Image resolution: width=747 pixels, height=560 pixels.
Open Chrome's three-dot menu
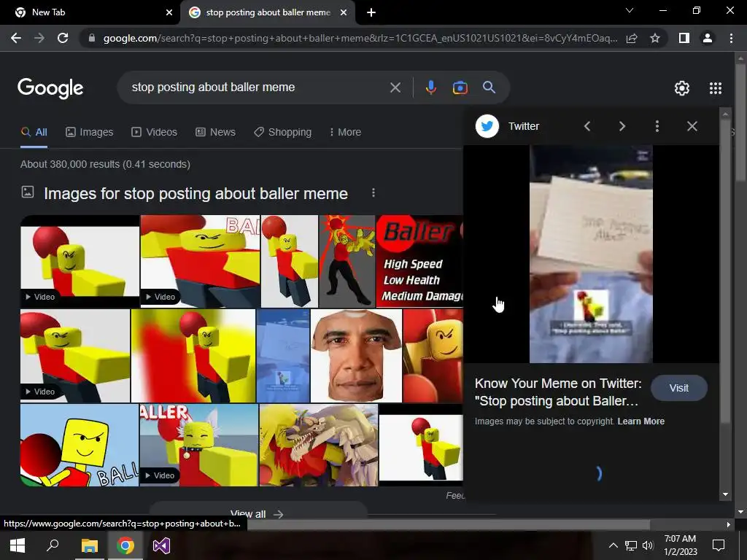click(x=731, y=38)
